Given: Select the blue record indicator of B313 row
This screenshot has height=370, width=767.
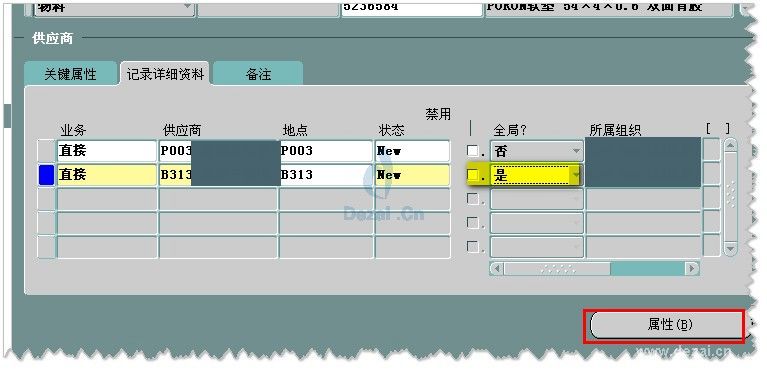Looking at the screenshot, I should [46, 175].
